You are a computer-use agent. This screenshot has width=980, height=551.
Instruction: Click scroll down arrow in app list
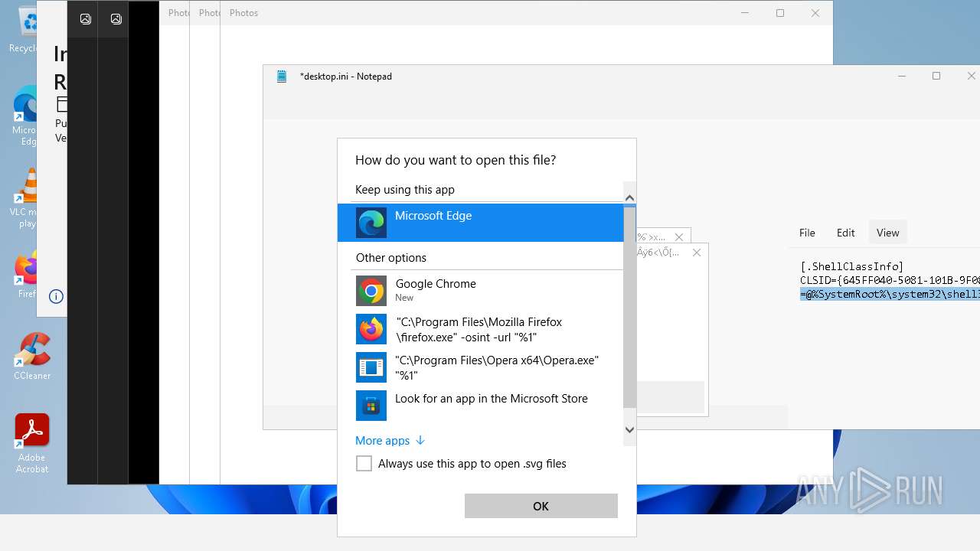629,430
